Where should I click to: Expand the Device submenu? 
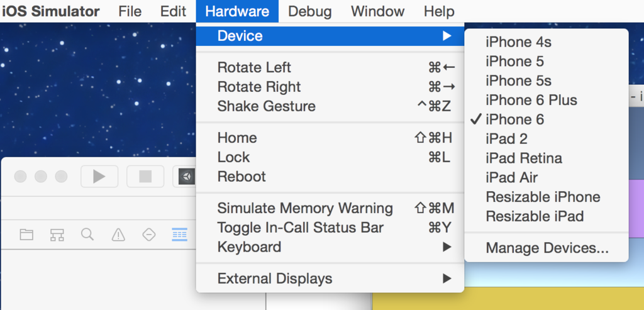coord(330,36)
